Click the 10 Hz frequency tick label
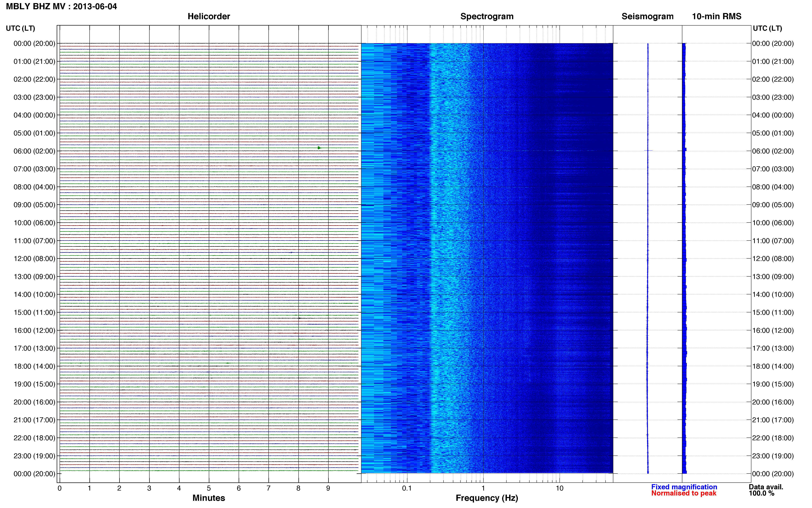The width and height of the screenshot is (812, 508). click(x=559, y=488)
